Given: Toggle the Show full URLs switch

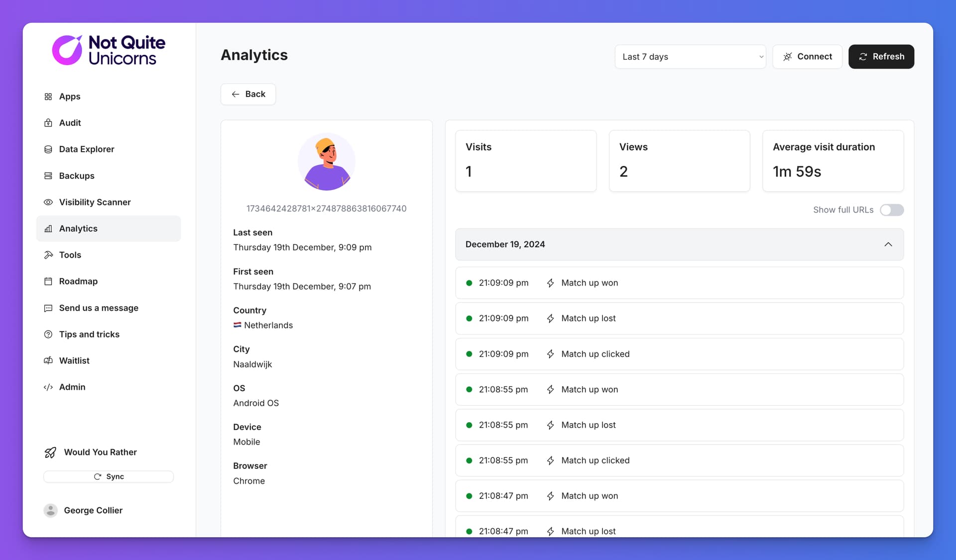Looking at the screenshot, I should point(891,210).
